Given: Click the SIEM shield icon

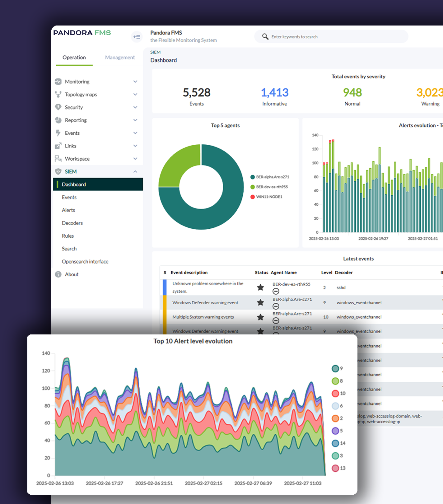Looking at the screenshot, I should click(58, 171).
